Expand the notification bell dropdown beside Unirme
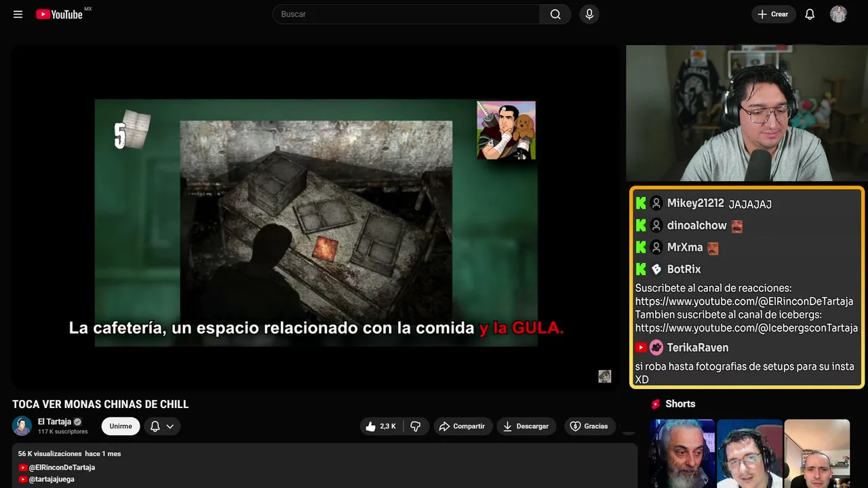 point(162,426)
